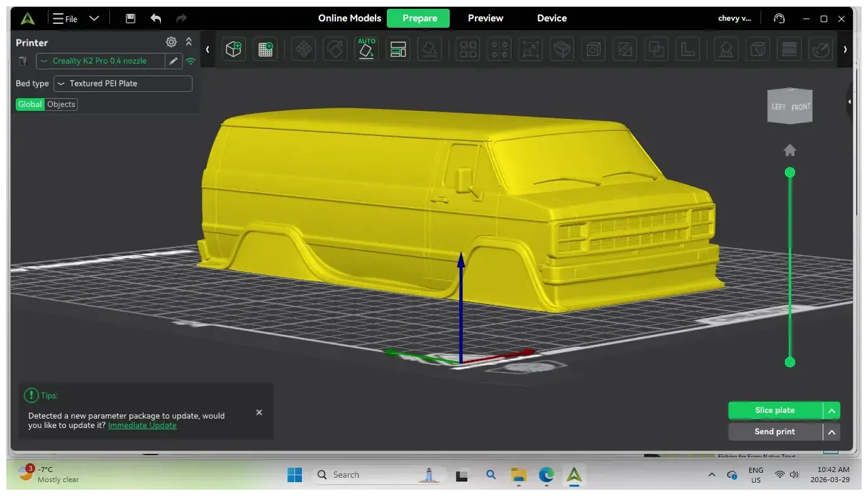This screenshot has width=868, height=496.
Task: Expand the Slice plate options arrow
Action: (832, 410)
